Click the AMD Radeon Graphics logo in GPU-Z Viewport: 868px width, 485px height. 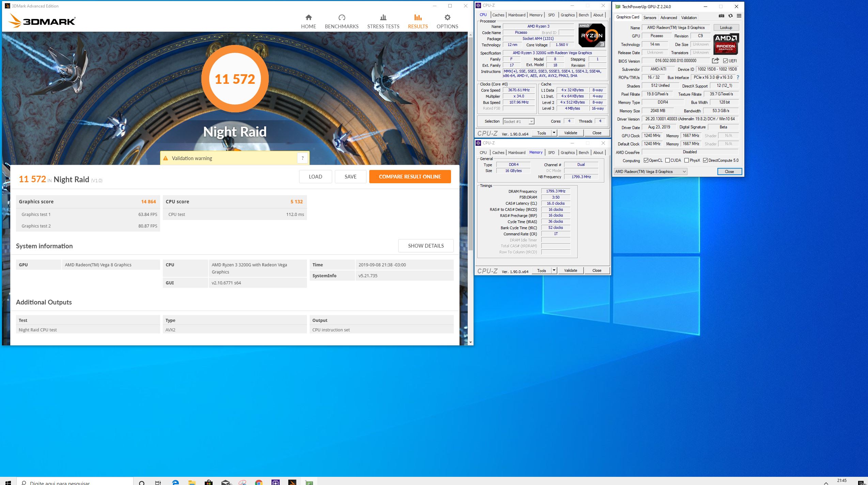tap(726, 44)
